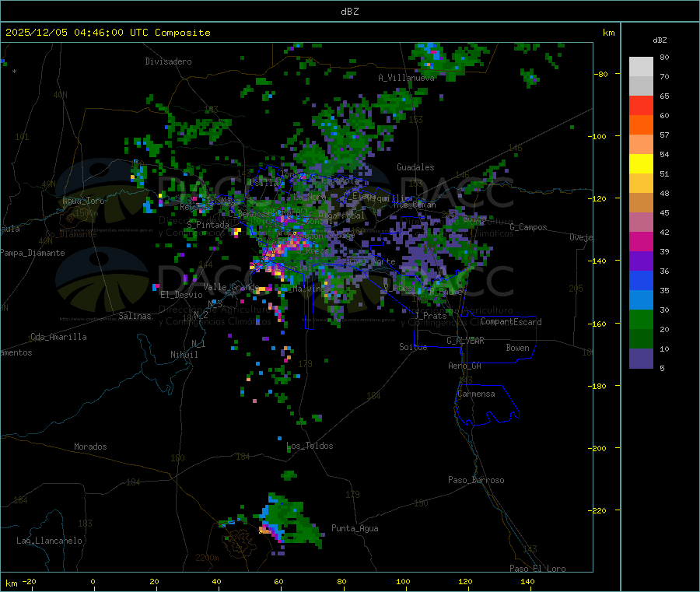Click the A_Villanueva map label
The width and height of the screenshot is (700, 592).
tap(406, 78)
